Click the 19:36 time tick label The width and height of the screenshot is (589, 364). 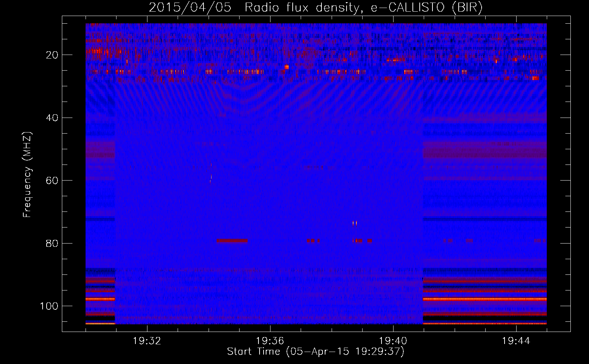click(270, 341)
